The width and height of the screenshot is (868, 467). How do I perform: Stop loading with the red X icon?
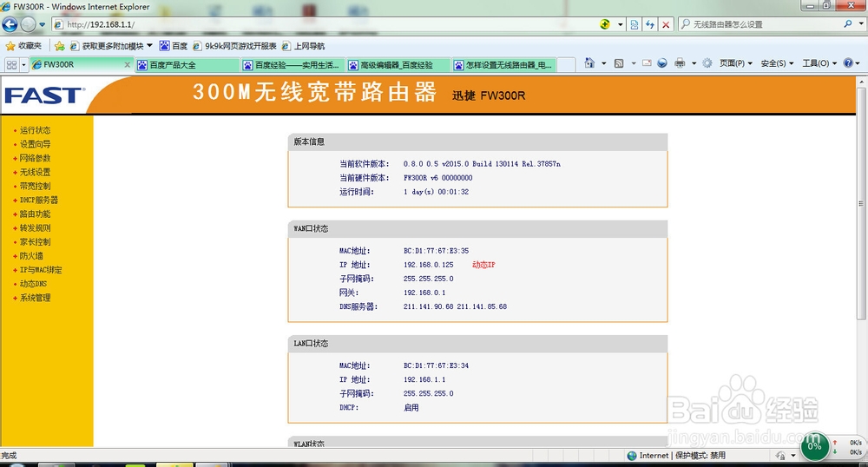[666, 24]
